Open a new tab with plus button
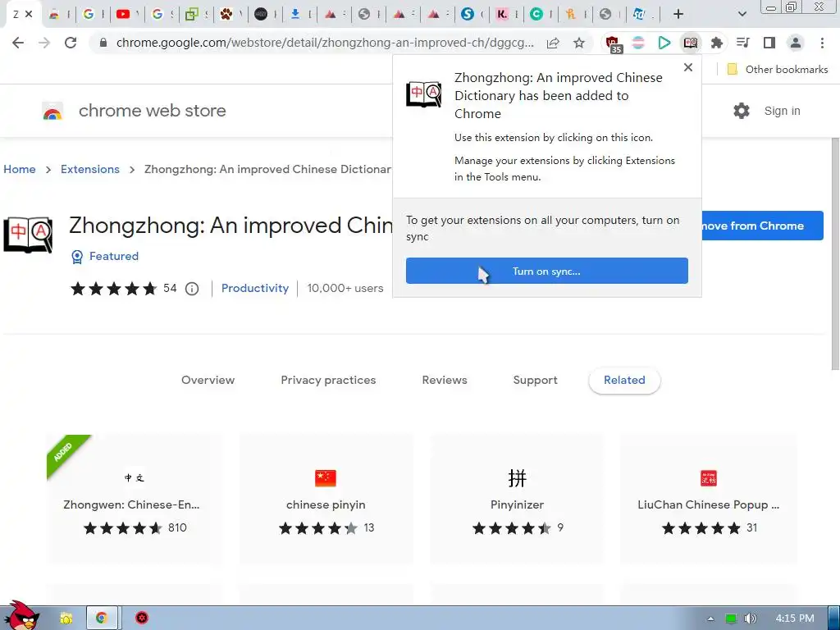 [x=678, y=15]
